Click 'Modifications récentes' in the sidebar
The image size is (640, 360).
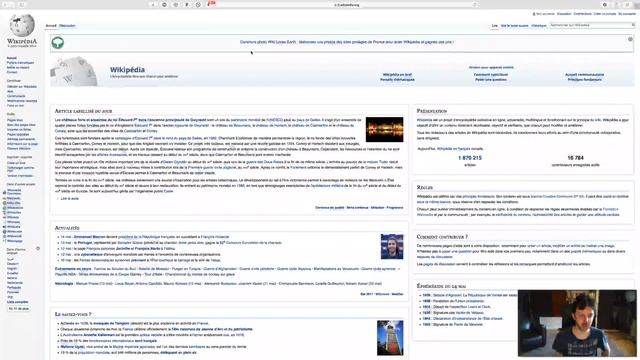(22, 100)
